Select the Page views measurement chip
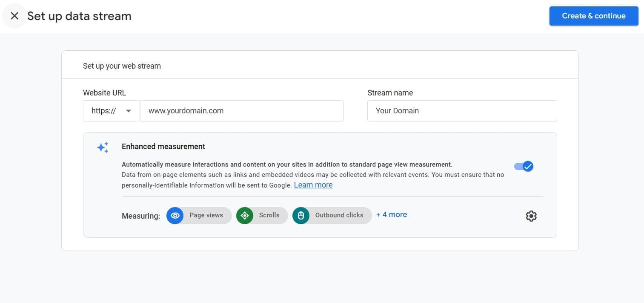The width and height of the screenshot is (644, 303). (x=199, y=215)
